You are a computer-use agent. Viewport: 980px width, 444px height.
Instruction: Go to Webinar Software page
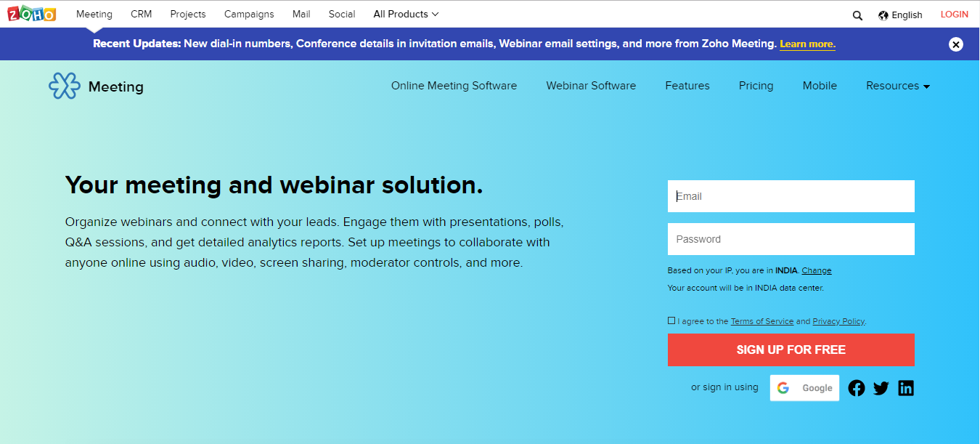coord(591,86)
